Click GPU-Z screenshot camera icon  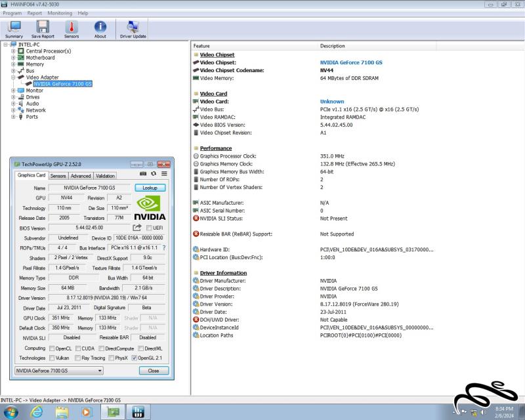[x=143, y=173]
